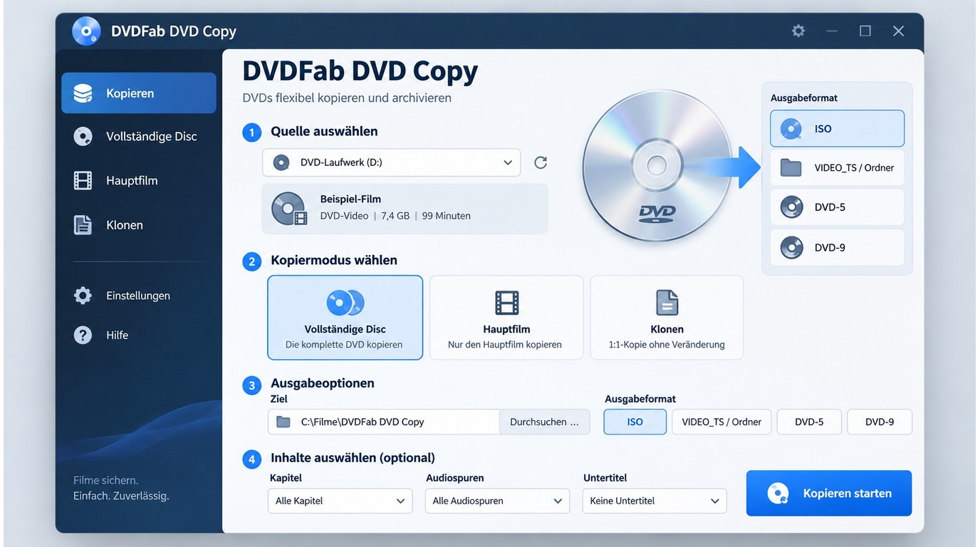980x547 pixels.
Task: Click the folder icon beside VIDEO_TS / Ordner
Action: [791, 168]
